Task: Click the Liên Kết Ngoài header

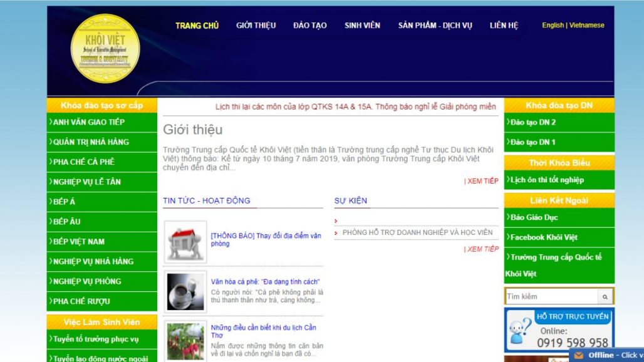Action: coord(559,200)
